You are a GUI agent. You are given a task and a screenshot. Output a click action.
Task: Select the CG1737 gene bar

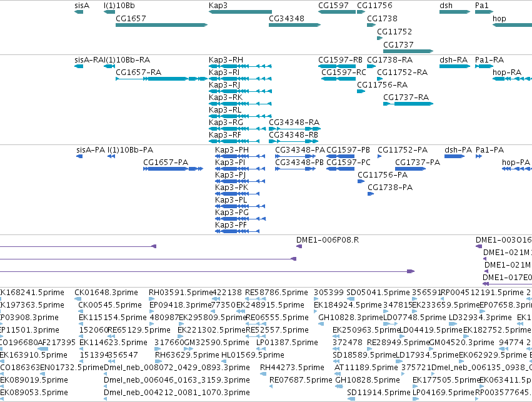click(408, 51)
